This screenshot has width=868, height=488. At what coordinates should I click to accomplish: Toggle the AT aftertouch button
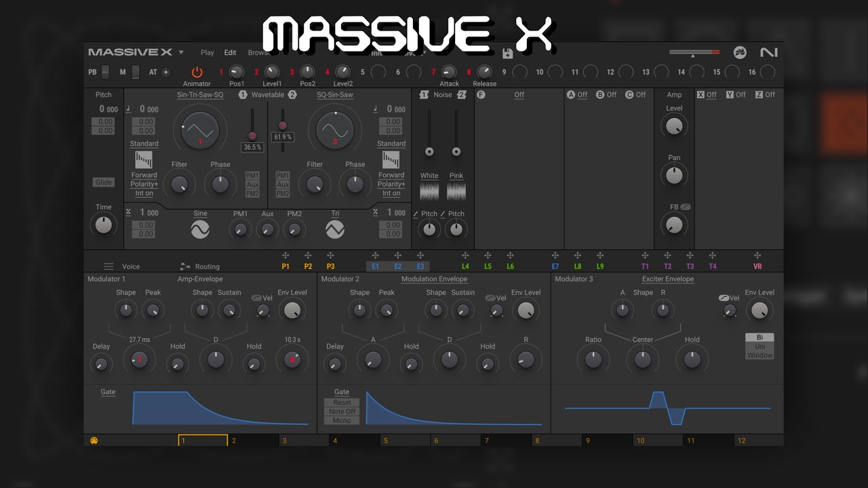165,72
